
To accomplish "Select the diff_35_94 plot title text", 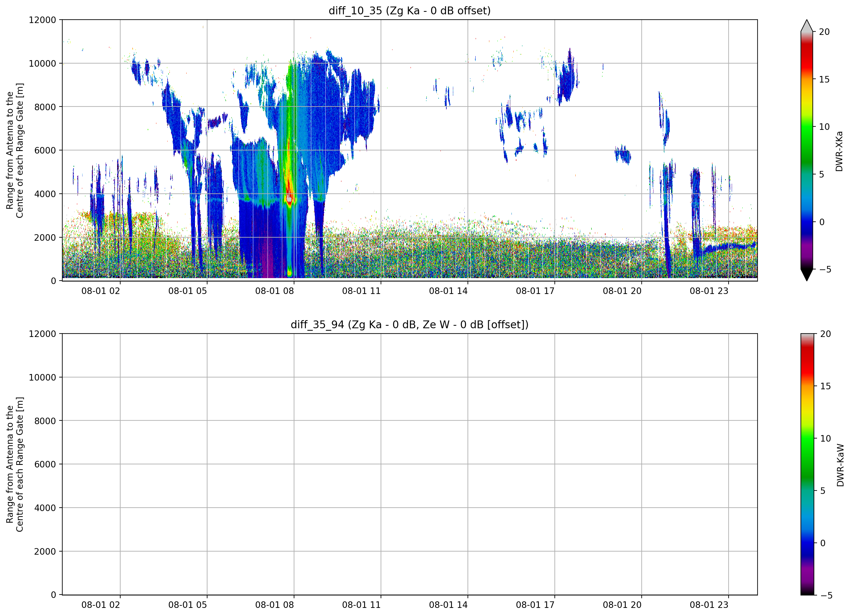I will [x=409, y=325].
